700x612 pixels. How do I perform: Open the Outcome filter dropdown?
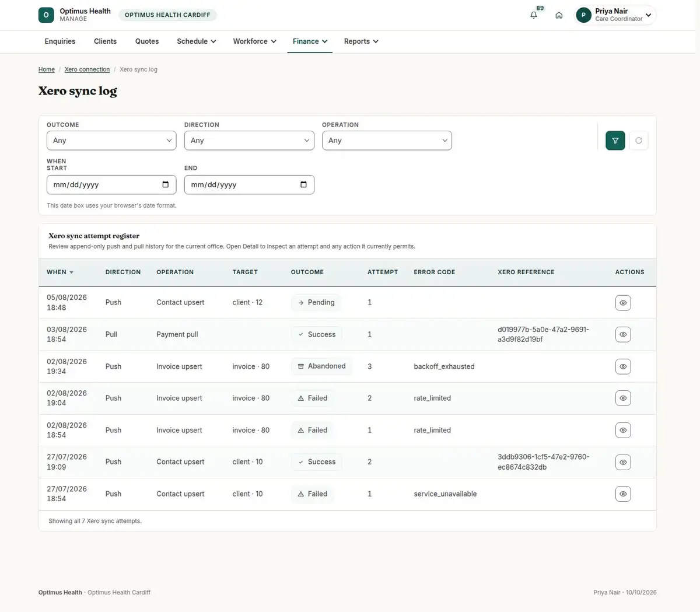click(111, 141)
